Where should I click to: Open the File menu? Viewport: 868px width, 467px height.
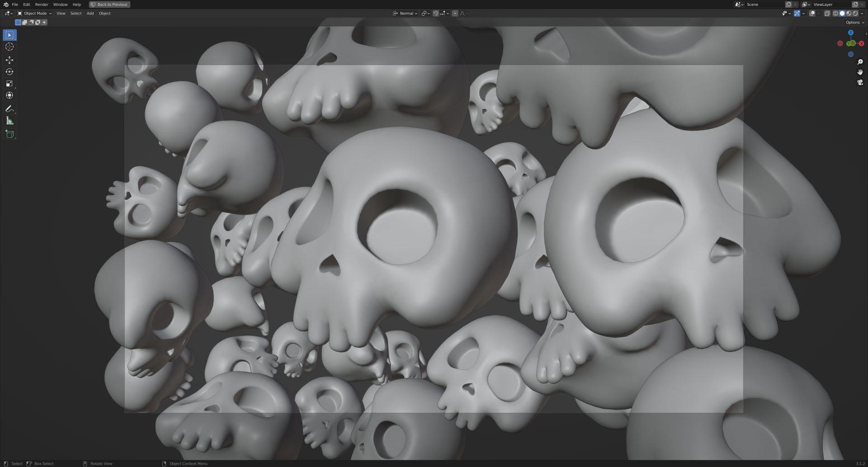(x=15, y=5)
